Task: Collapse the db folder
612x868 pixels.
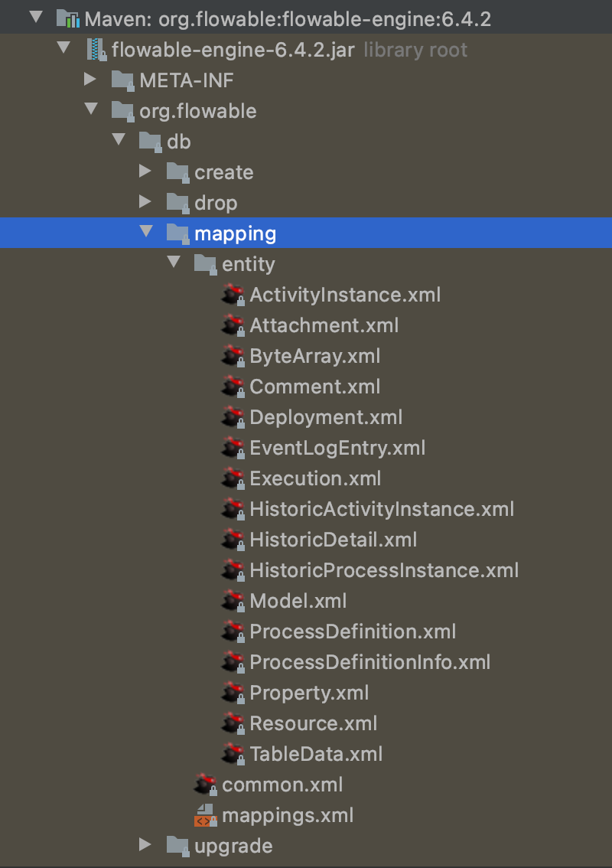Action: [119, 139]
